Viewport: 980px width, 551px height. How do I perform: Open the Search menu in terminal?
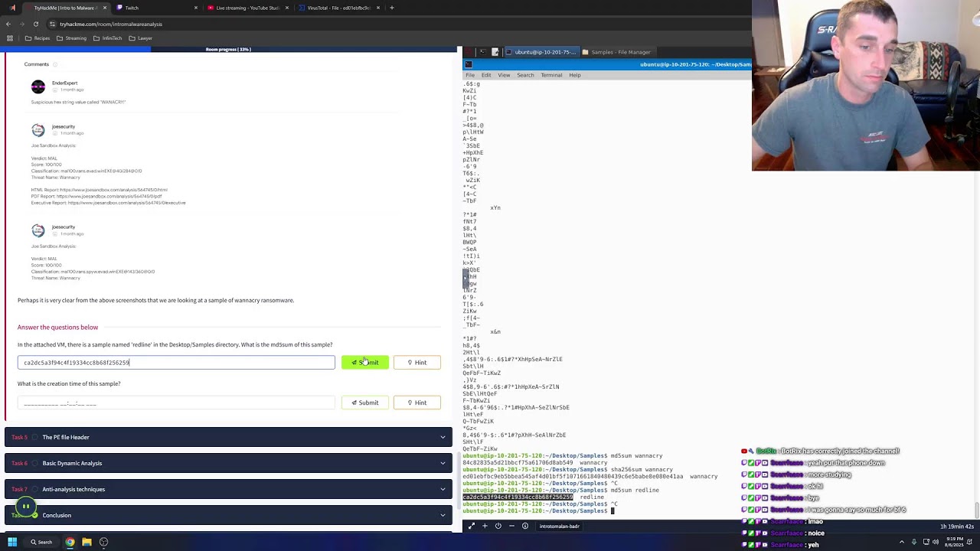525,75
